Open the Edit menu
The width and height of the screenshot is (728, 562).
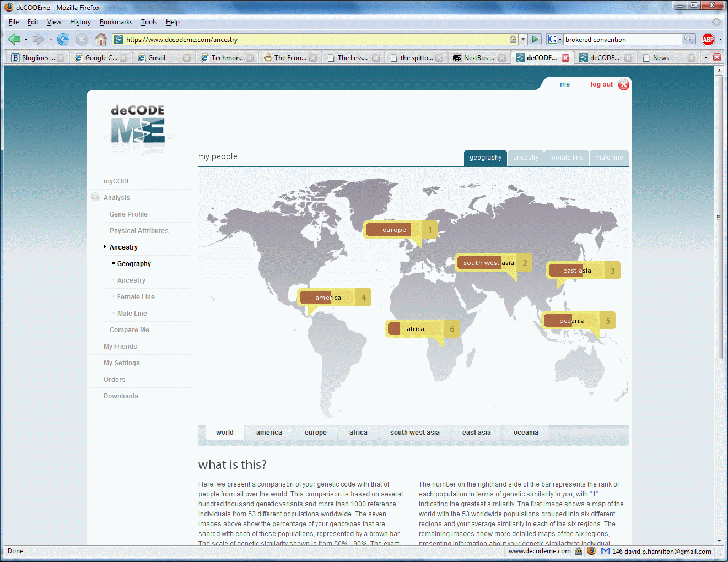[x=33, y=22]
